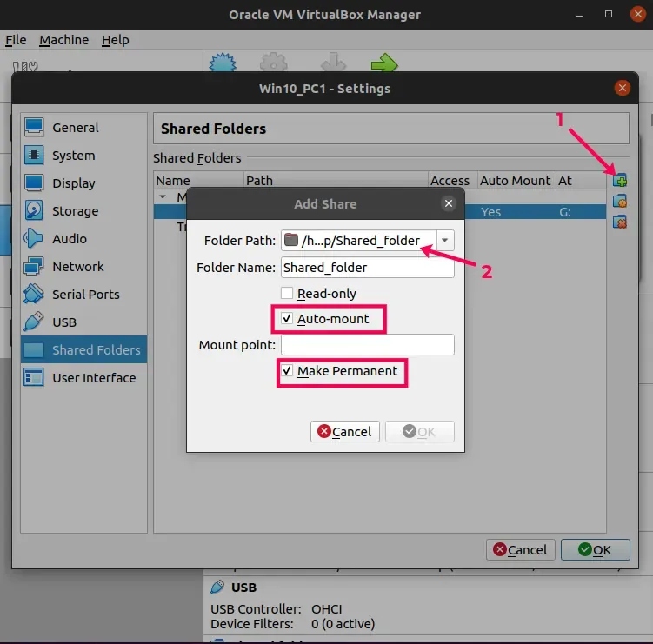Click the gray Settings gear toolbar icon
The height and width of the screenshot is (644, 653).
tap(273, 63)
